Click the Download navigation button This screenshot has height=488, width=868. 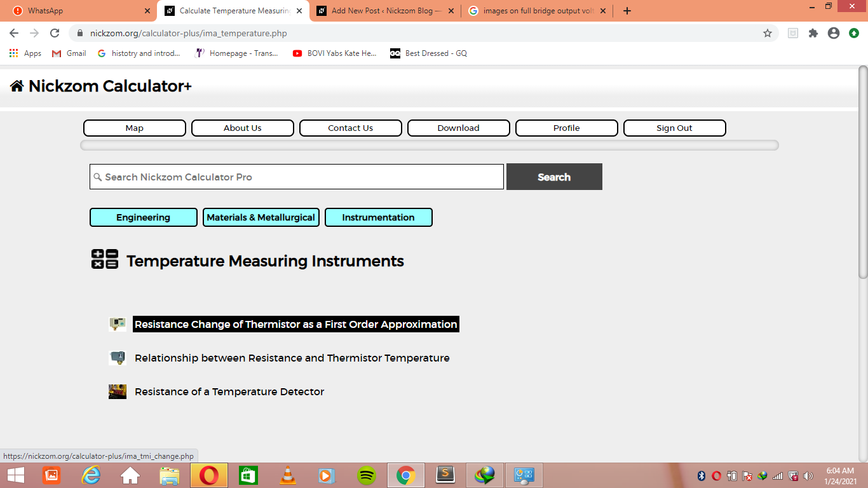459,128
